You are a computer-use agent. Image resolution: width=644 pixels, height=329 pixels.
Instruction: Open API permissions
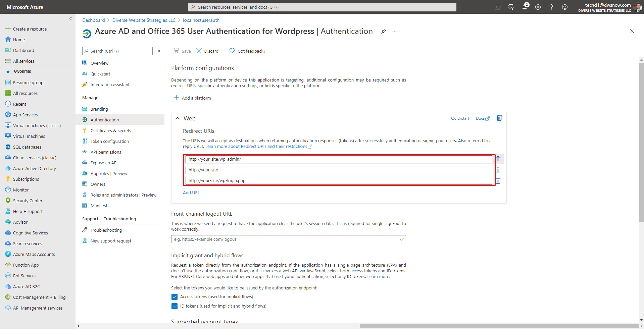(x=106, y=152)
